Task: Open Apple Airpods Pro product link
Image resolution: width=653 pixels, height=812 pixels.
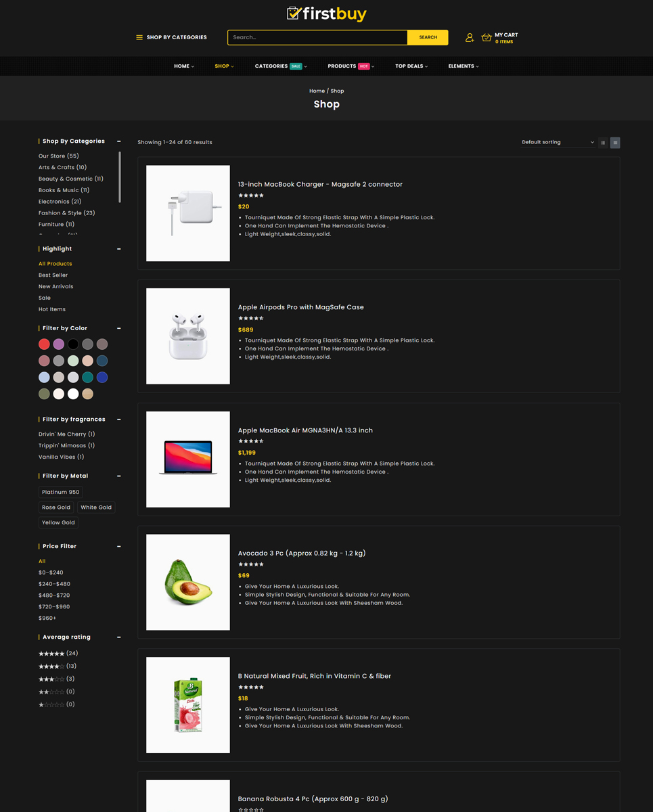Action: (300, 307)
